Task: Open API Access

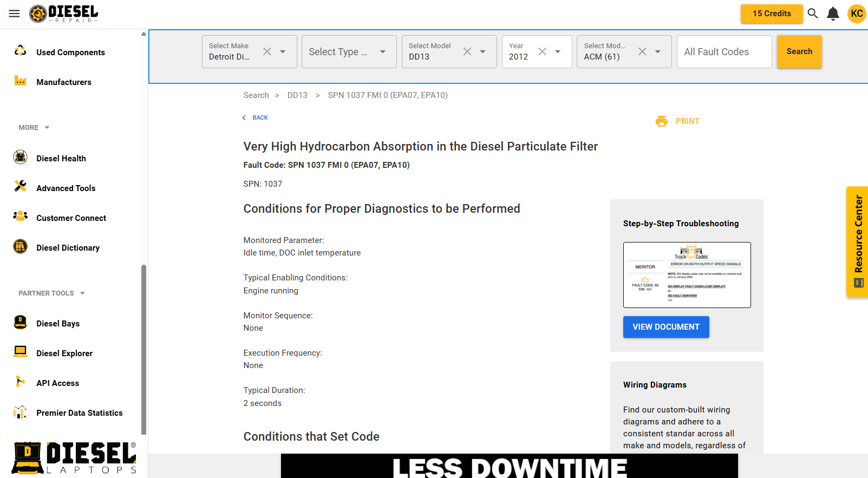Action: [58, 383]
